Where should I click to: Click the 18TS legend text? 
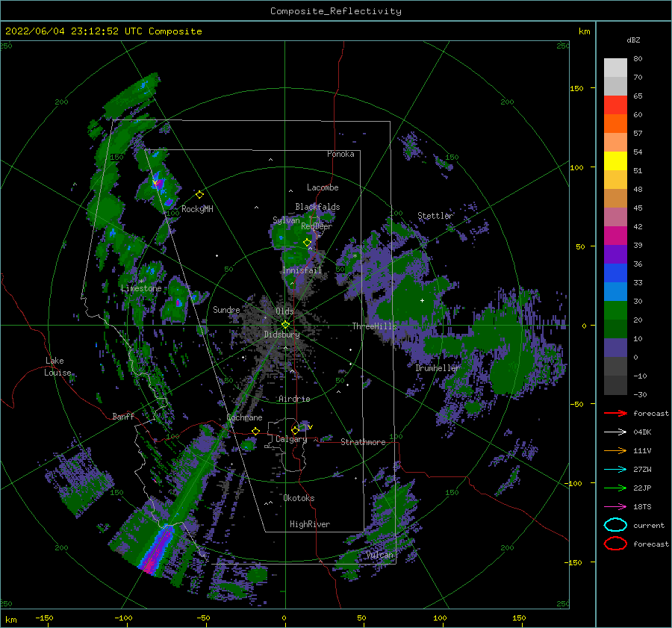tap(642, 507)
